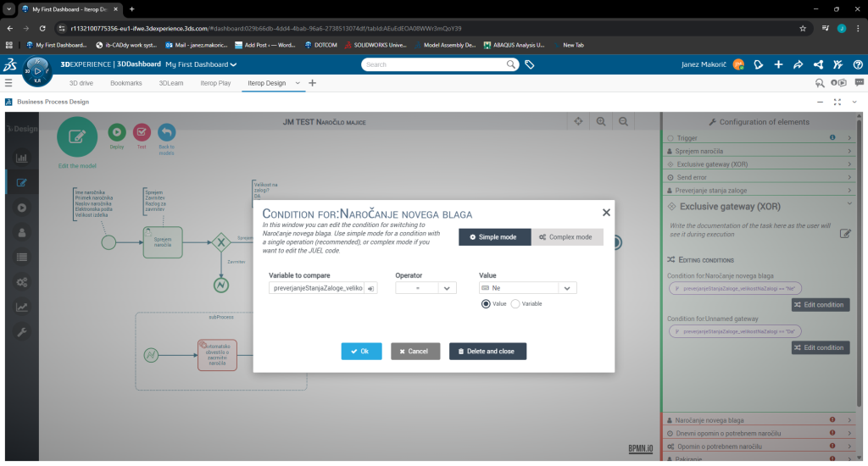Zoom in on the process diagram

pos(601,122)
